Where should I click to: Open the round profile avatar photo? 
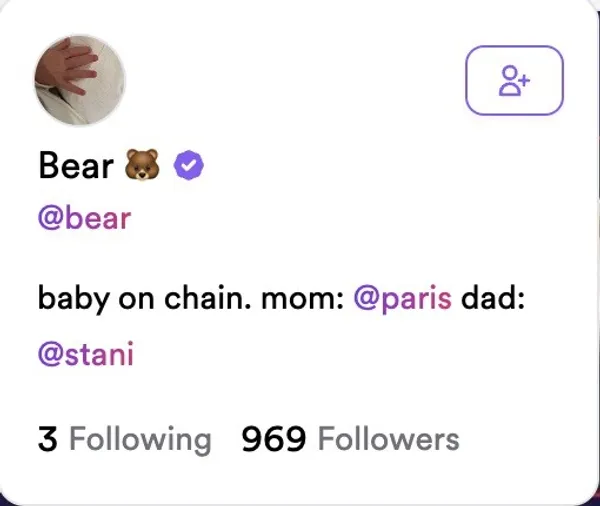pos(80,81)
